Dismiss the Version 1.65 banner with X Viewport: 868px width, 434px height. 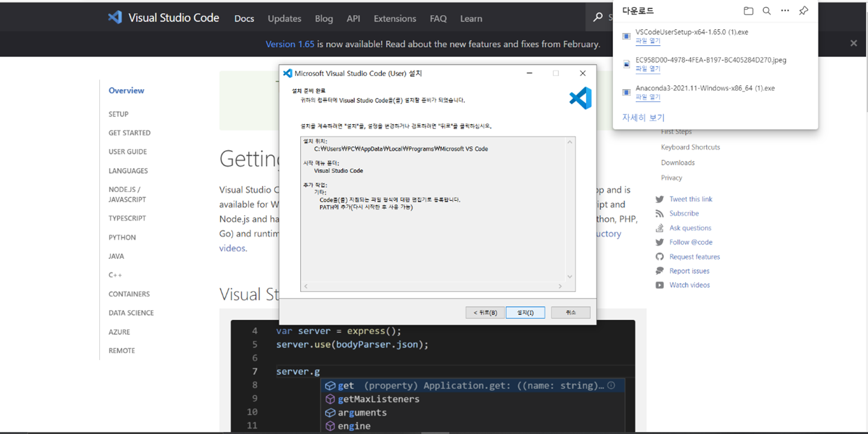(853, 43)
